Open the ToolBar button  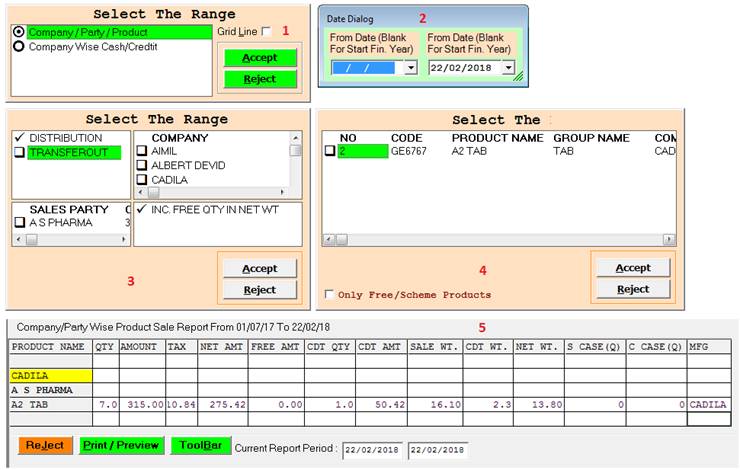point(200,445)
